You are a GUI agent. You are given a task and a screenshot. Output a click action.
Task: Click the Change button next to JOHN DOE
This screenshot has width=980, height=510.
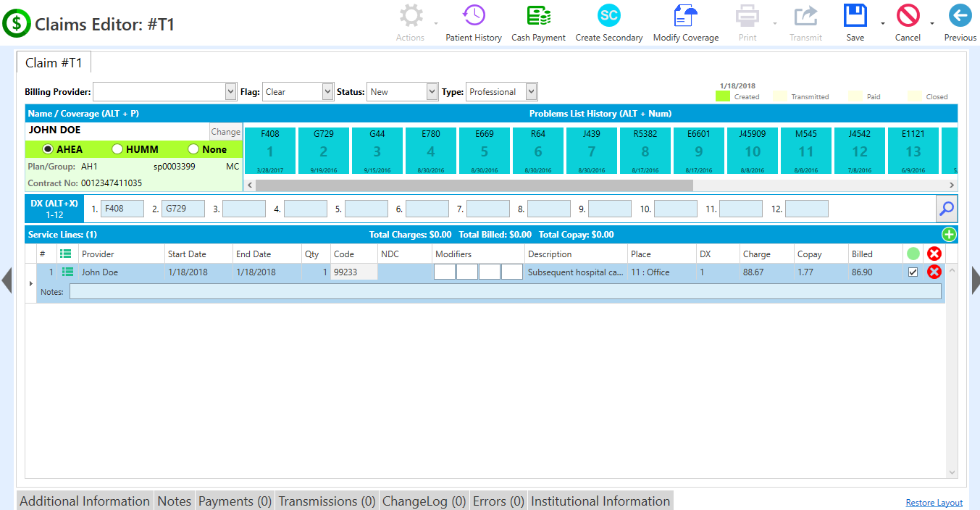225,131
